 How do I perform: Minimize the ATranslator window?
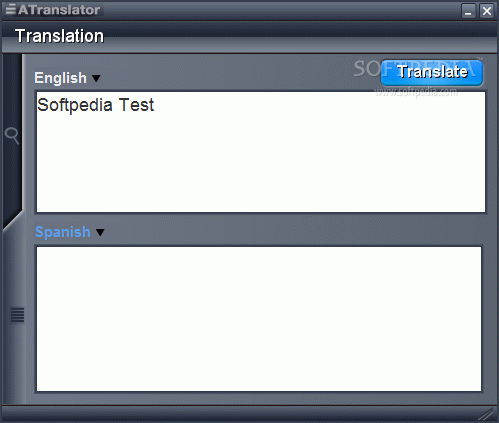(468, 11)
